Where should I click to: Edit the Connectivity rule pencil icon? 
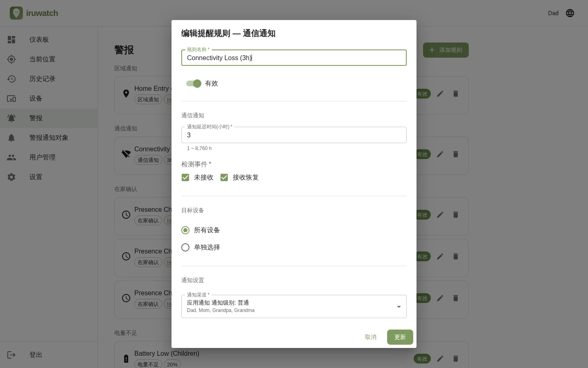(x=440, y=154)
